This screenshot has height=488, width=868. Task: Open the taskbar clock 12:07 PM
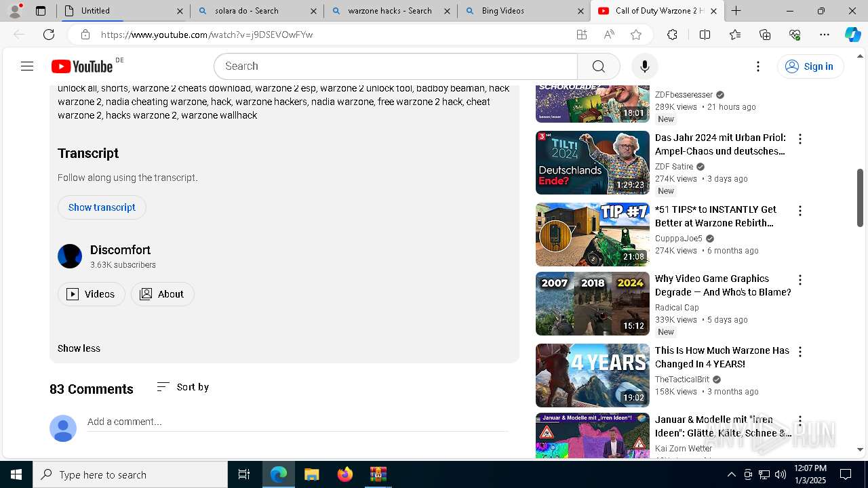(x=810, y=474)
